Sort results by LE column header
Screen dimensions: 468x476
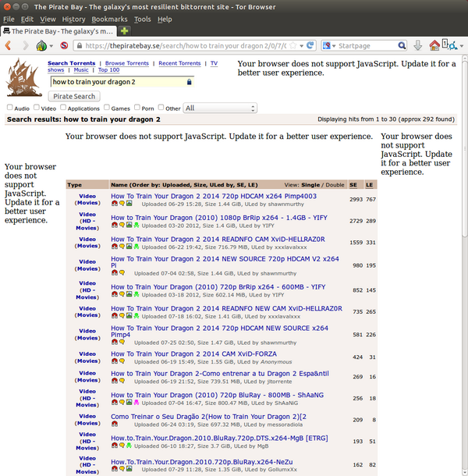370,185
